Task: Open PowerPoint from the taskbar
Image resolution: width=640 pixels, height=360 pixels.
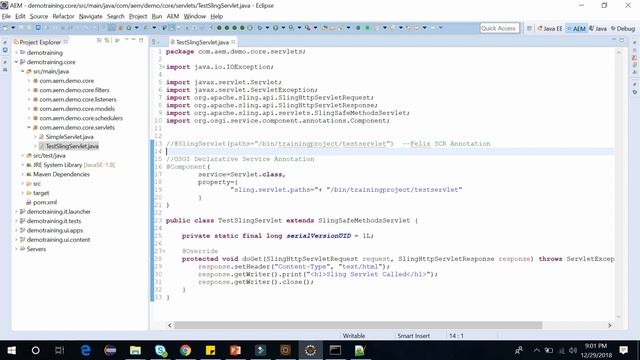Action: [x=236, y=350]
